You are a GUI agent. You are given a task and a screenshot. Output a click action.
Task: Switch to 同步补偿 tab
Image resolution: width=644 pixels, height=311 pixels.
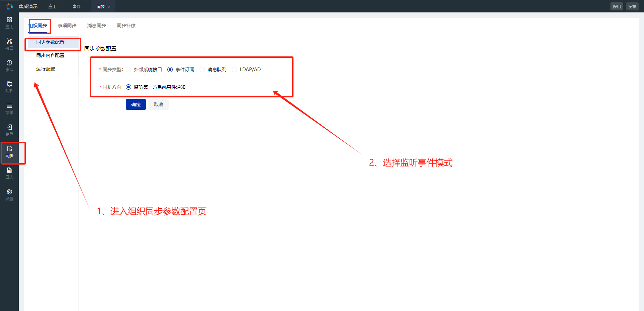[126, 26]
